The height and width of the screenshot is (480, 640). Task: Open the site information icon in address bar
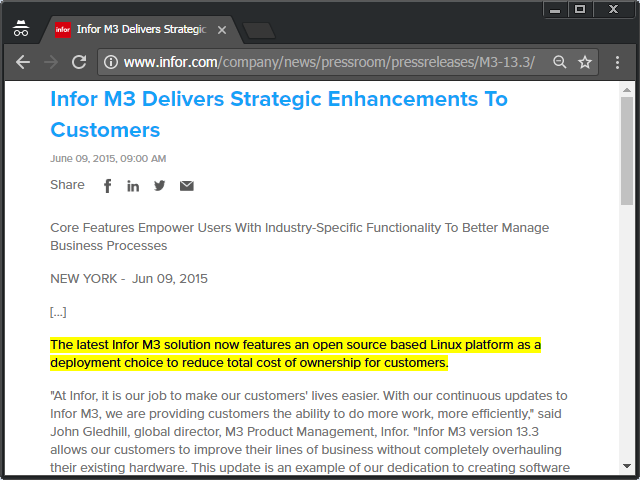(111, 62)
